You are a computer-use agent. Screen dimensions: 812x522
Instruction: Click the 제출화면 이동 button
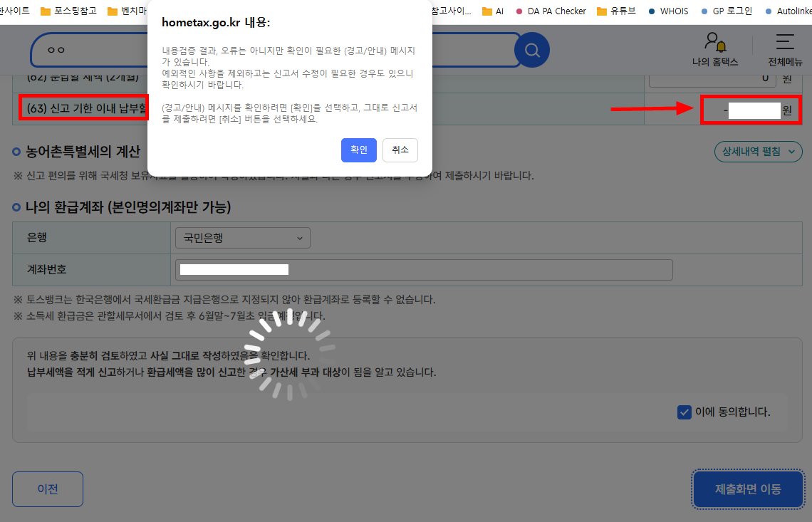coord(748,489)
